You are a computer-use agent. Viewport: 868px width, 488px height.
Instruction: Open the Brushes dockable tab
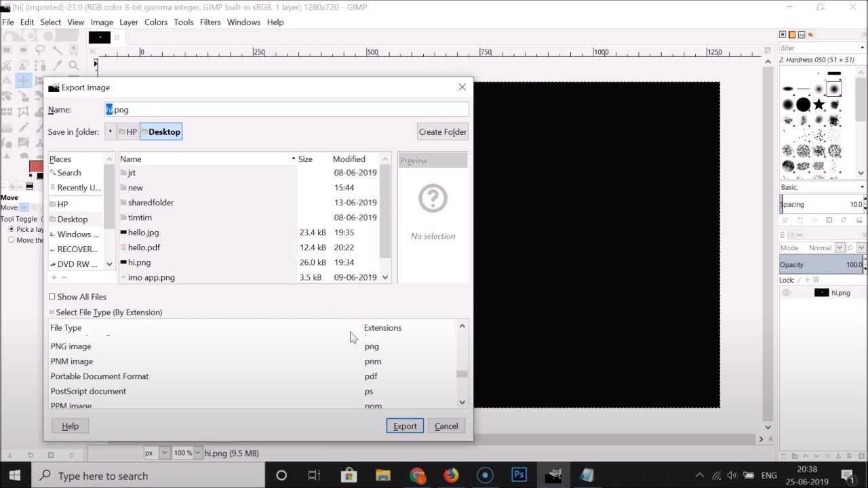[x=783, y=35]
